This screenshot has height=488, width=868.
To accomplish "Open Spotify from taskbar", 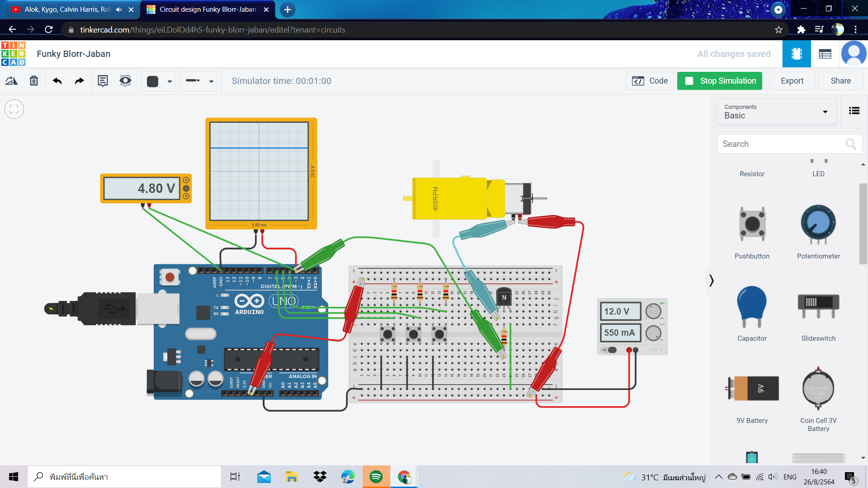I will 376,477.
